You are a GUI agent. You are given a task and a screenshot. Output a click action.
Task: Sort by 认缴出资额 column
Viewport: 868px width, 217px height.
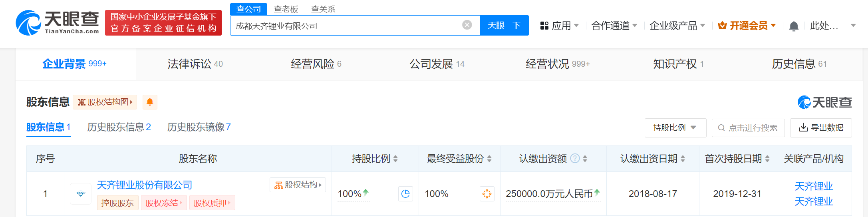[x=585, y=159]
